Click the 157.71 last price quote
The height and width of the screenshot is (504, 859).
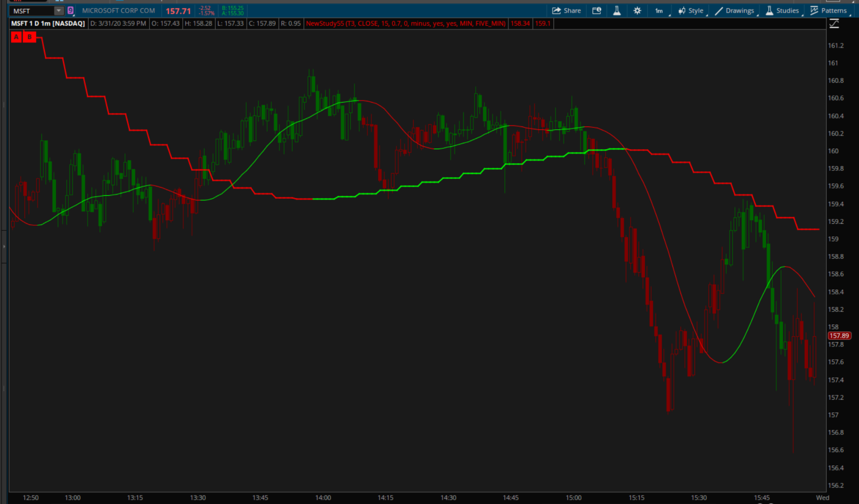click(x=178, y=11)
